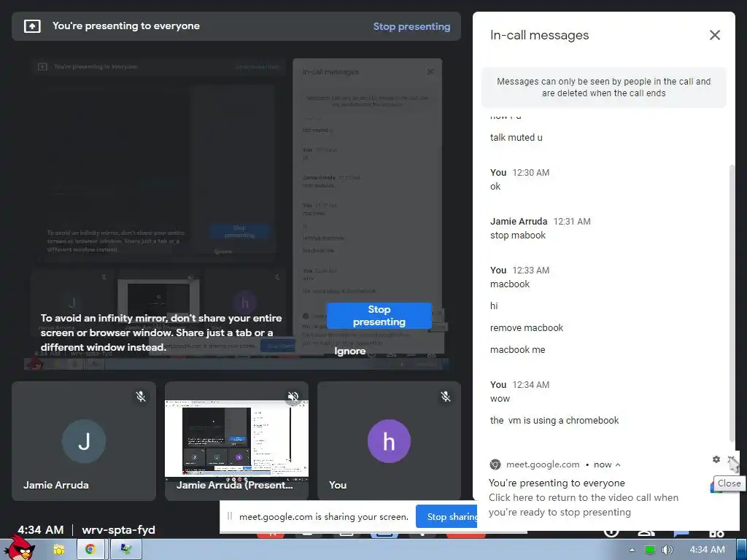Click the volume speaker tray icon
The width and height of the screenshot is (747, 560).
pos(667,550)
